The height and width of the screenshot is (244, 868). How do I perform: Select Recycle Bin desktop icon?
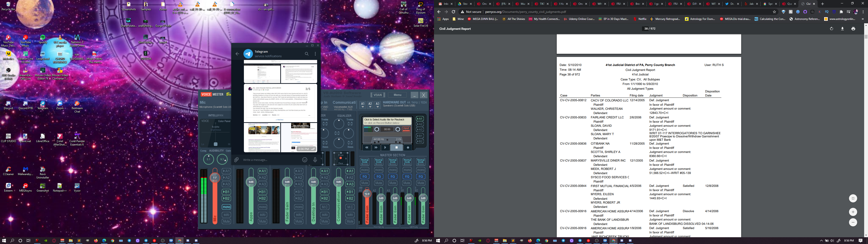click(8, 6)
